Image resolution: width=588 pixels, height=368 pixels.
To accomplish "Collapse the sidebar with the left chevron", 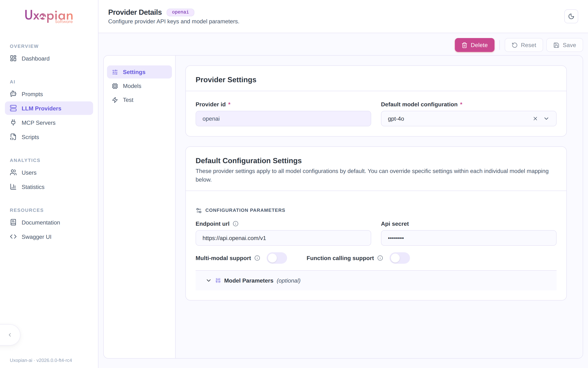I will (x=10, y=335).
